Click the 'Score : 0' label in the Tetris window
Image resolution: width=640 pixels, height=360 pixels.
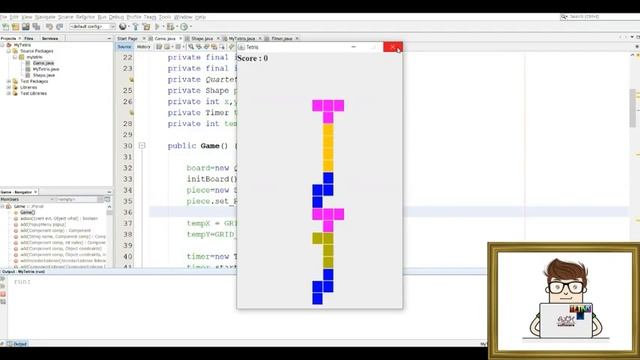click(x=253, y=58)
